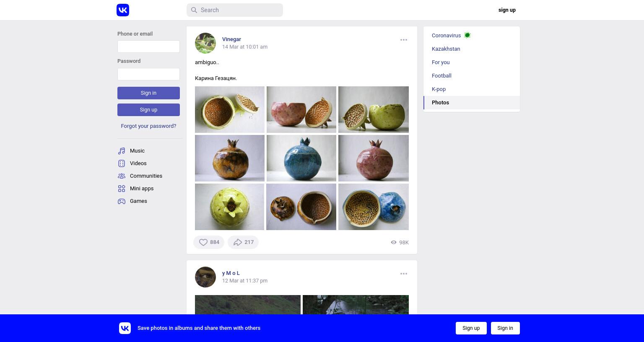Click the Sign in button in login form
The width and height of the screenshot is (644, 342).
[148, 93]
